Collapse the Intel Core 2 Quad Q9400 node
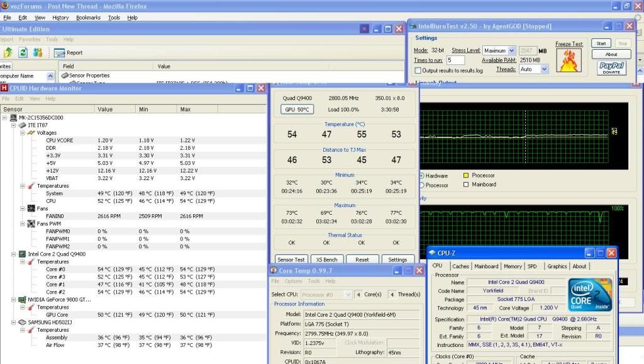The image size is (644, 364). tap(14, 254)
